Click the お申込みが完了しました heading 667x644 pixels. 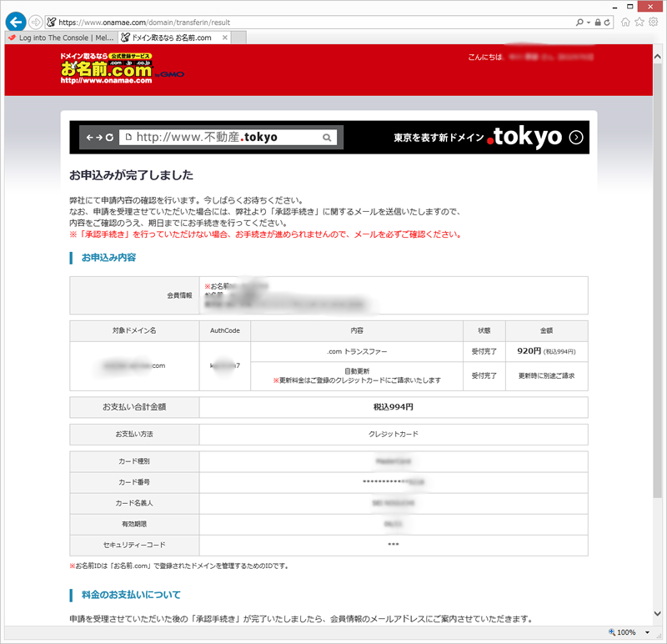click(x=132, y=175)
